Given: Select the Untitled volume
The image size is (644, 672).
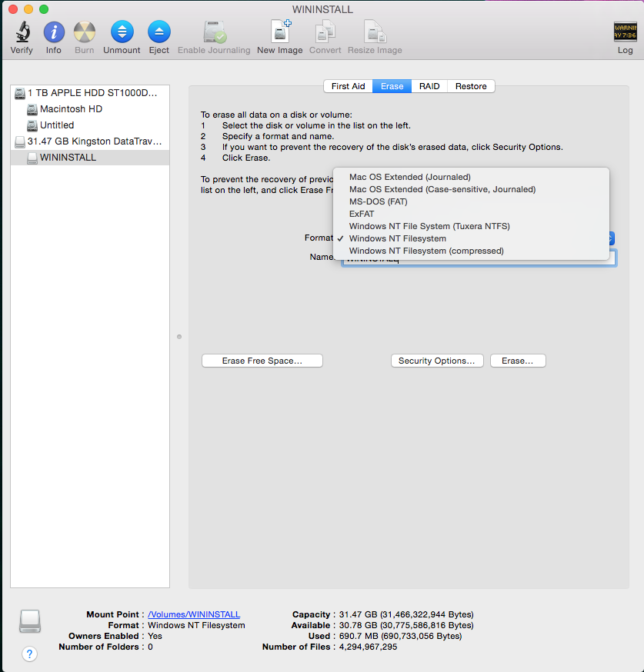Looking at the screenshot, I should [90, 125].
